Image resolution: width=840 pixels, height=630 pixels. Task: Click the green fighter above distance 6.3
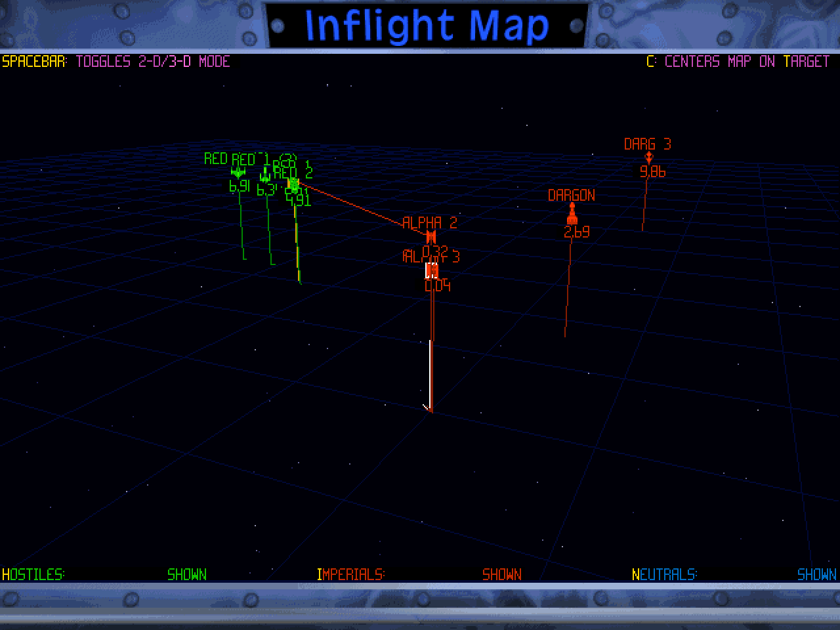(x=265, y=177)
